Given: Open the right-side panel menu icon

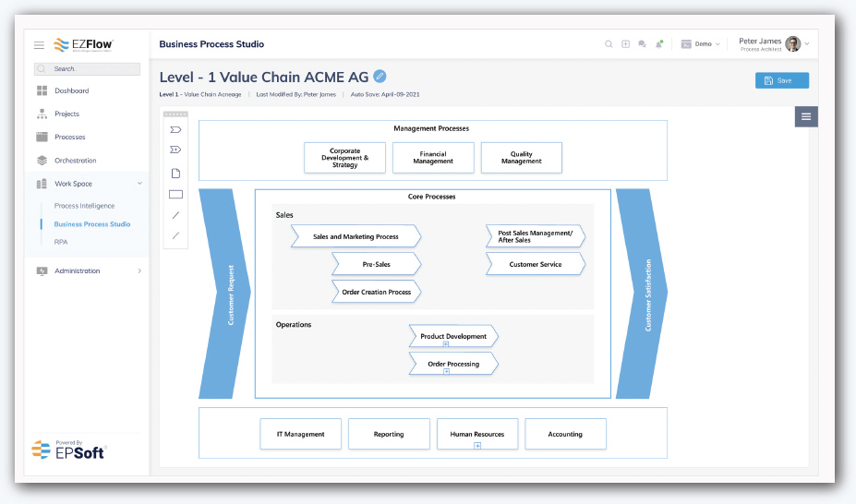Looking at the screenshot, I should (806, 116).
